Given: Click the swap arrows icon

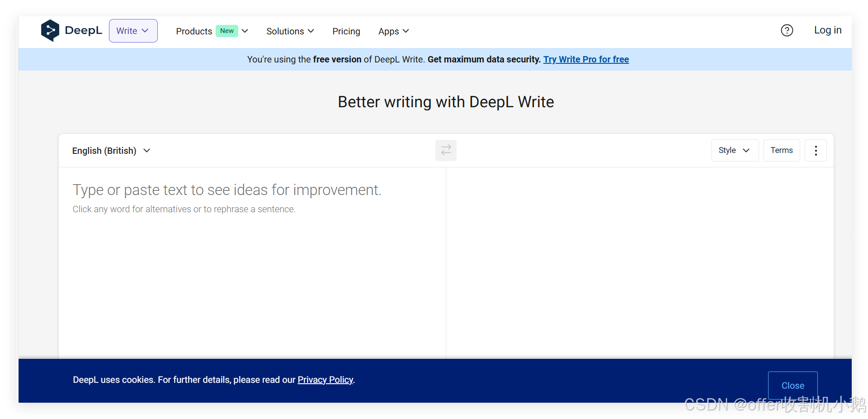Looking at the screenshot, I should pos(446,150).
